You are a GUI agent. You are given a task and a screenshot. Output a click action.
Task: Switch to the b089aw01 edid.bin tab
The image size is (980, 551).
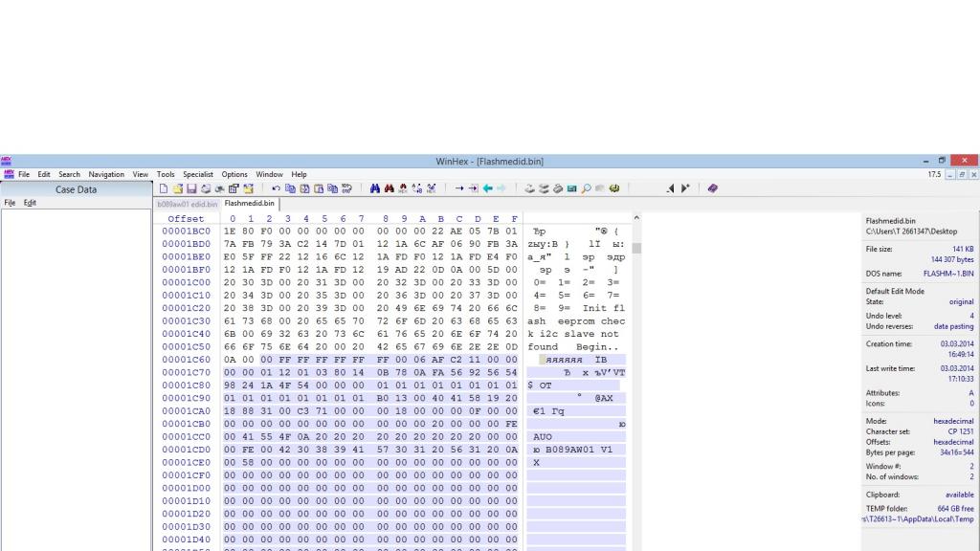(188, 204)
